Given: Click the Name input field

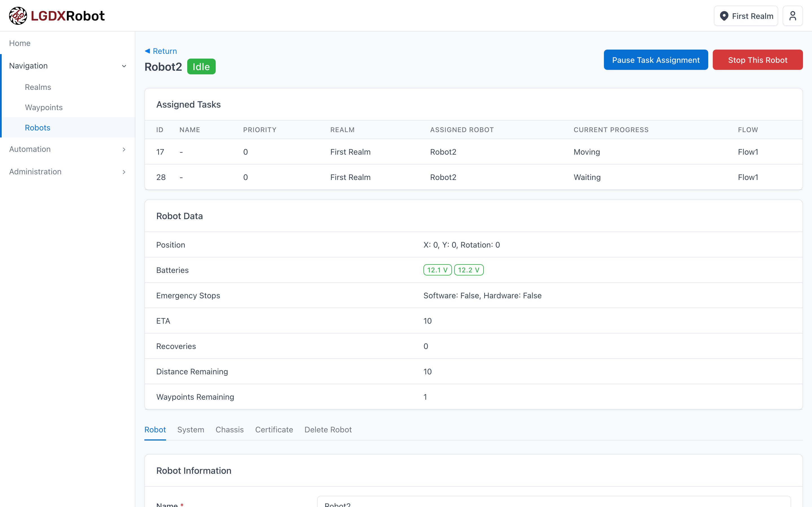Looking at the screenshot, I should point(554,503).
